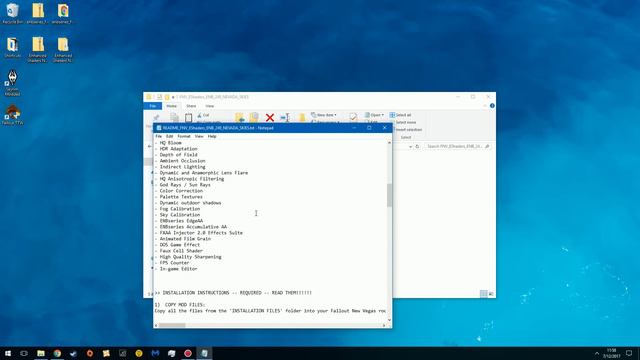Select the Fallout TTW desktop shortcut
This screenshot has height=360, width=640.
tap(12, 115)
